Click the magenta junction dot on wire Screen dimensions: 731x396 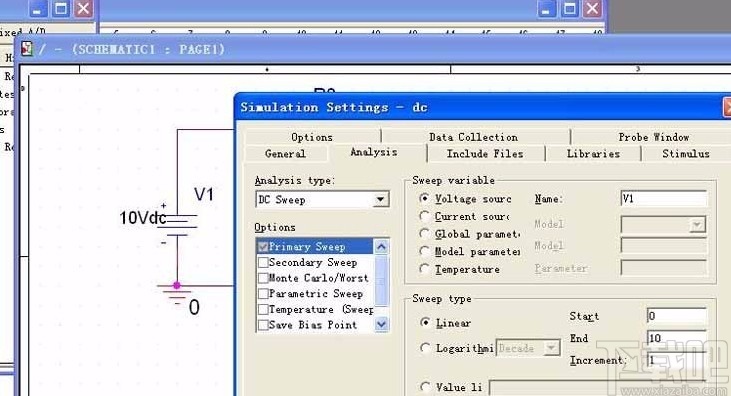pos(177,285)
